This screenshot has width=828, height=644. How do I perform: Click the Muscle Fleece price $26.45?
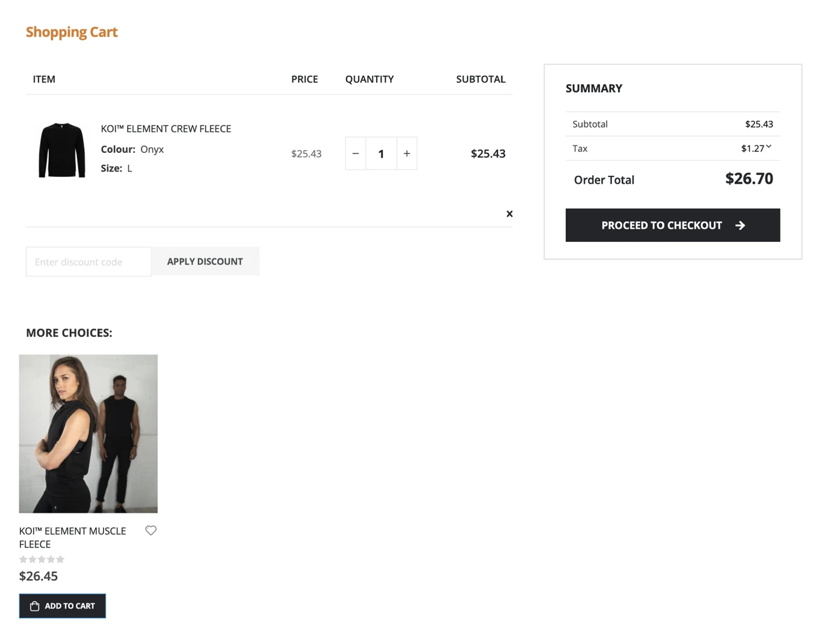point(39,576)
